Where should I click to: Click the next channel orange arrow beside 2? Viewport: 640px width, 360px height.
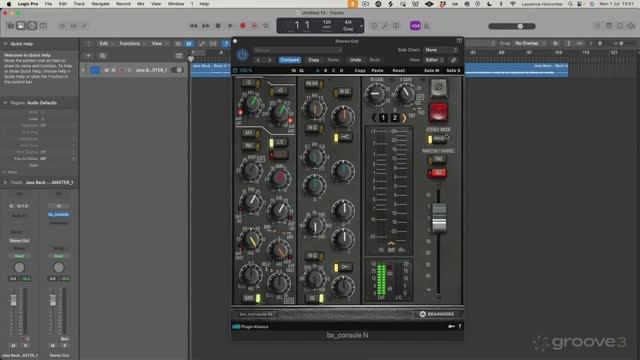coord(404,118)
